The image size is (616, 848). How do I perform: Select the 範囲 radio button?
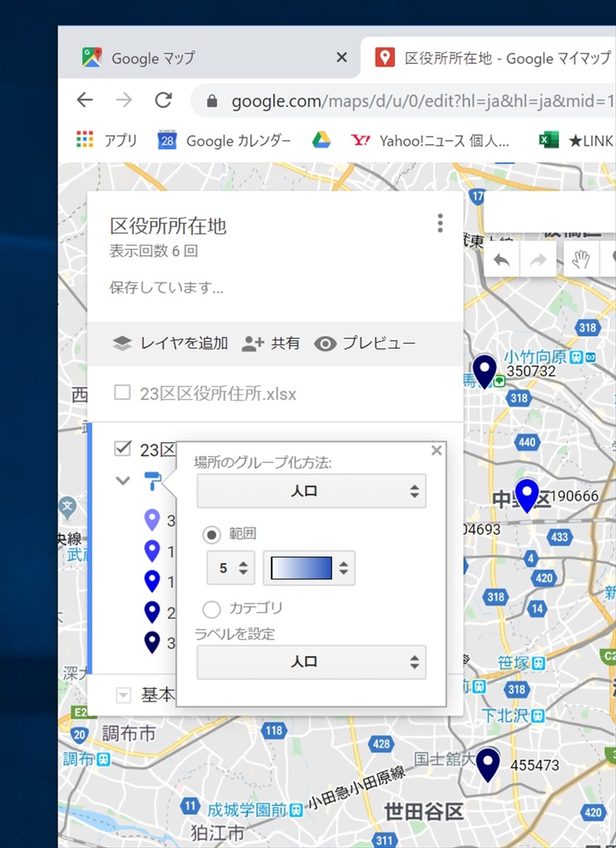(211, 535)
